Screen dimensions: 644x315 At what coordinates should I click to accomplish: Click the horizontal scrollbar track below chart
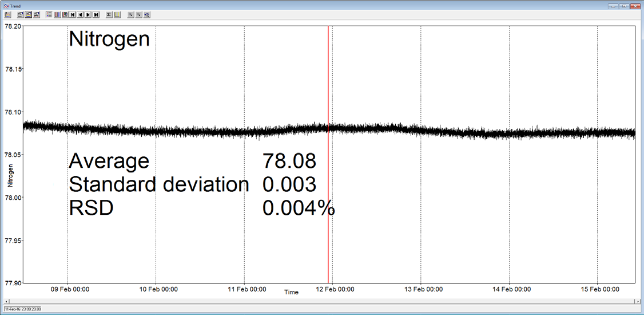click(x=321, y=302)
